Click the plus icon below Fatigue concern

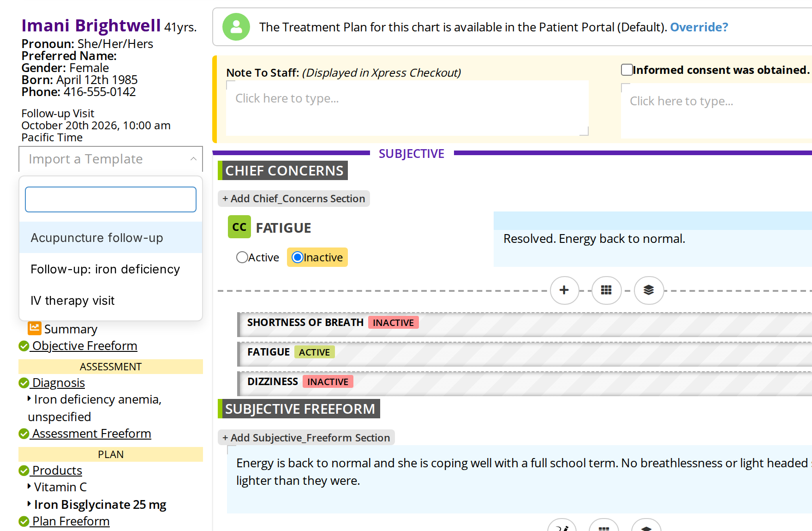[564, 290]
